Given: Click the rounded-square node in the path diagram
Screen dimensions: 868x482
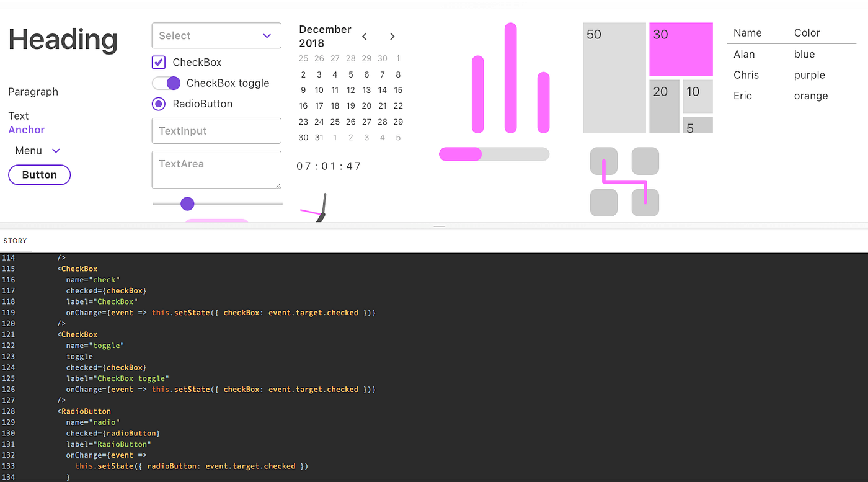Looking at the screenshot, I should tap(604, 161).
